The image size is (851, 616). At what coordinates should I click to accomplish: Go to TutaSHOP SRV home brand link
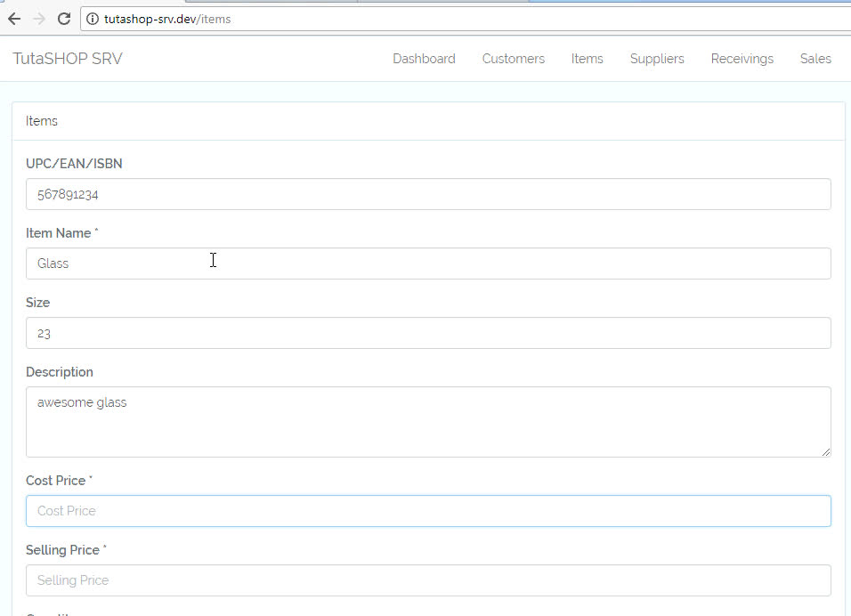[x=68, y=59]
